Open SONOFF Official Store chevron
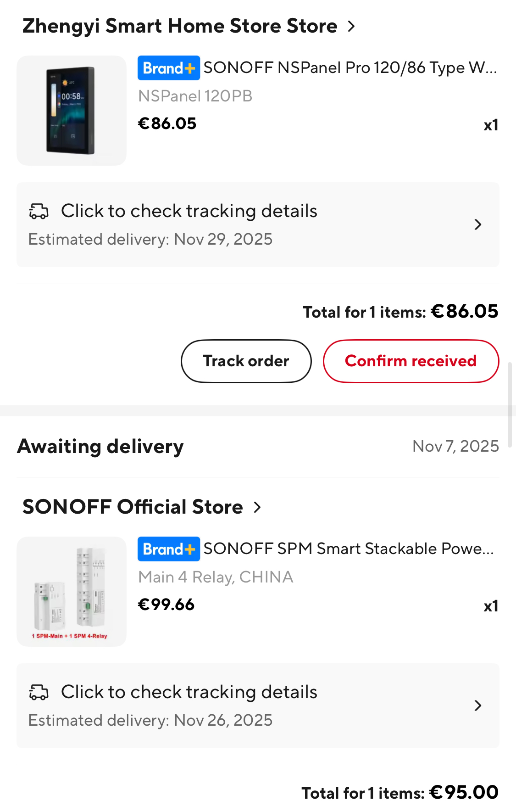 click(257, 507)
